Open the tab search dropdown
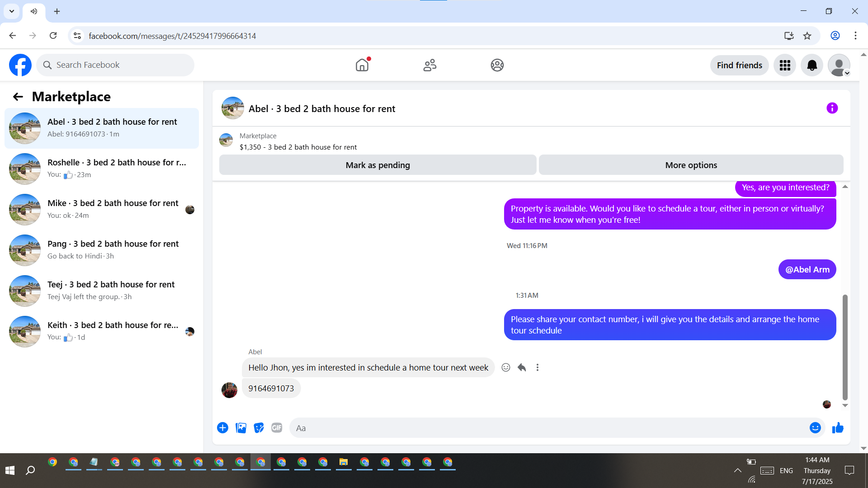The image size is (868, 488). click(12, 11)
